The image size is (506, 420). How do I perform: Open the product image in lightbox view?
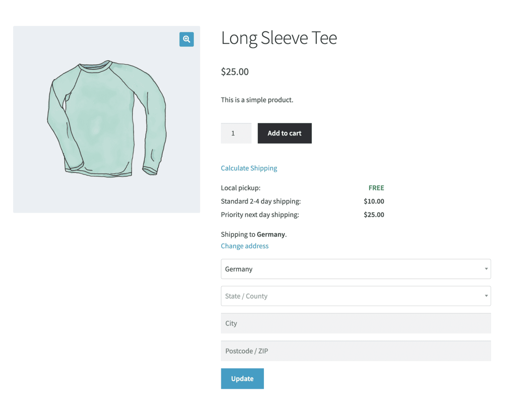pyautogui.click(x=186, y=39)
